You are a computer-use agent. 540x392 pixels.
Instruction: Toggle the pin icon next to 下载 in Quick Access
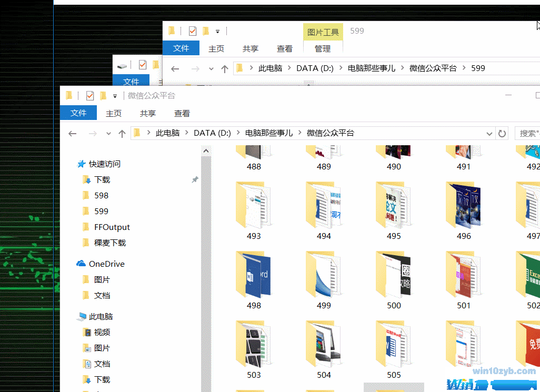click(x=195, y=179)
